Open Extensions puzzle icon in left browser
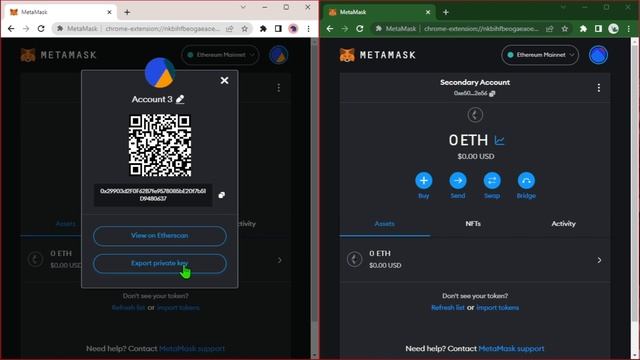Screen dimensions: 640x360 tap(263, 29)
